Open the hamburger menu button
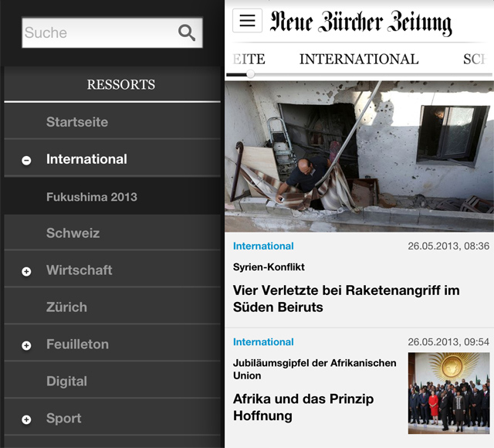The image size is (494, 448). tap(247, 21)
